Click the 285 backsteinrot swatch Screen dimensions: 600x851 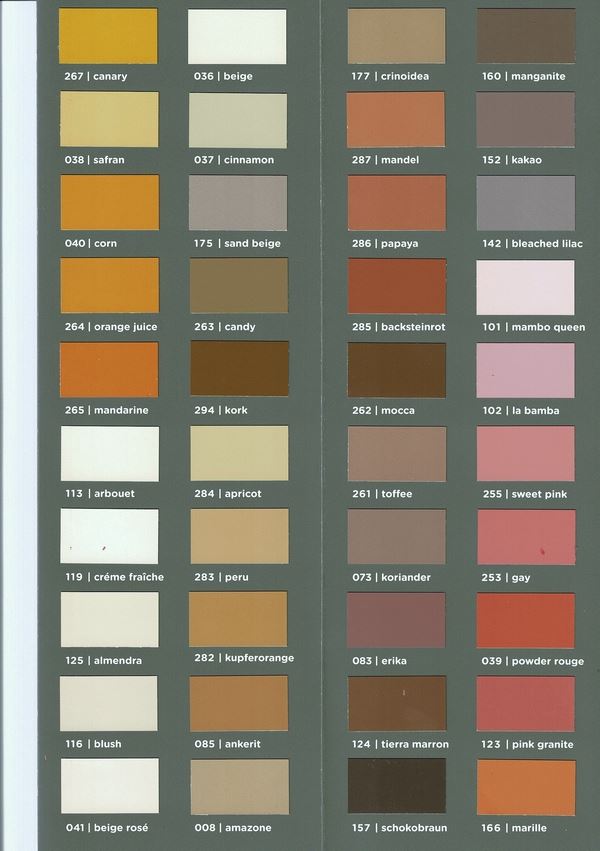click(x=396, y=286)
